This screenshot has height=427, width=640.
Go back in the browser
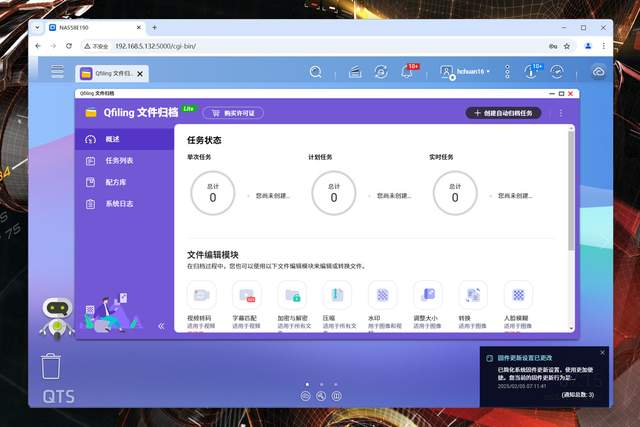(38, 46)
